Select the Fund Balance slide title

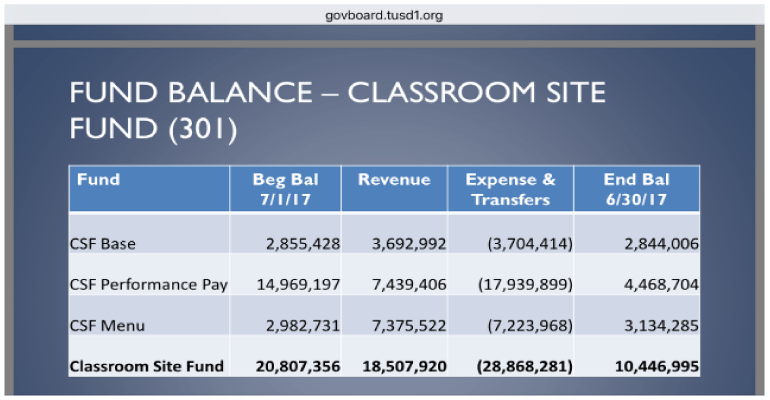tap(337, 111)
